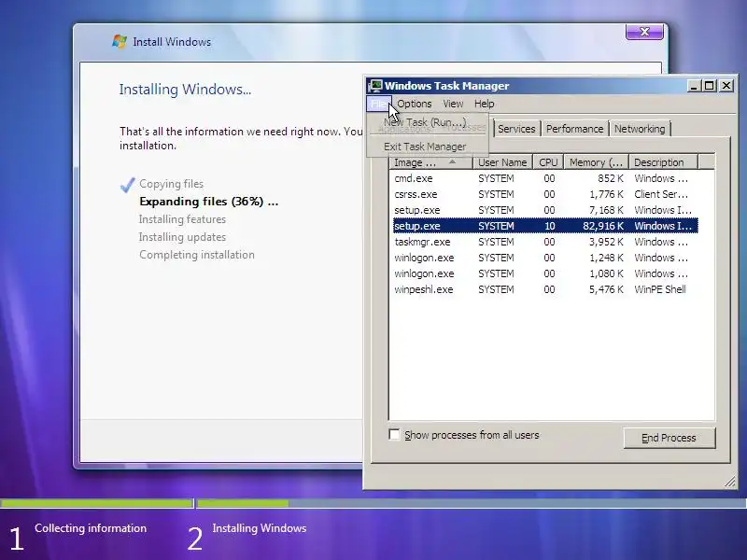747x560 pixels.
Task: Select the setup.exe row using 82,916 K
Action: click(545, 226)
